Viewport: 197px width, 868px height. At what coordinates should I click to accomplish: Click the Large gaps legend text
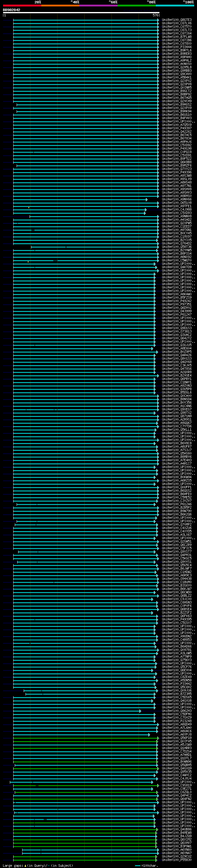(13, 866)
